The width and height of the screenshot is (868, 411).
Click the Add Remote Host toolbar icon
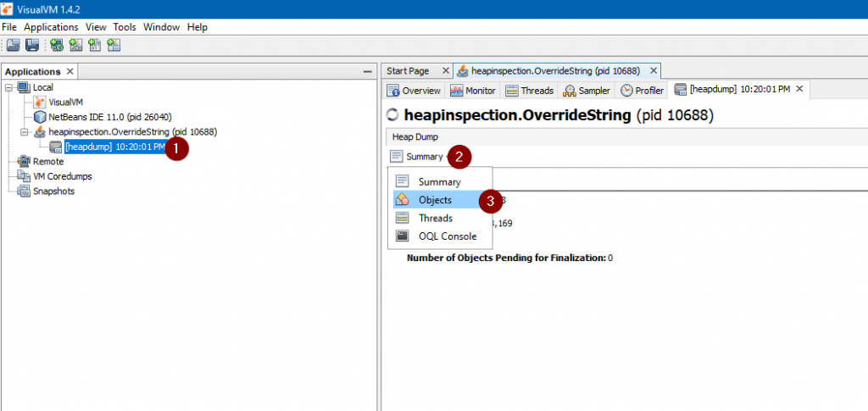(57, 46)
